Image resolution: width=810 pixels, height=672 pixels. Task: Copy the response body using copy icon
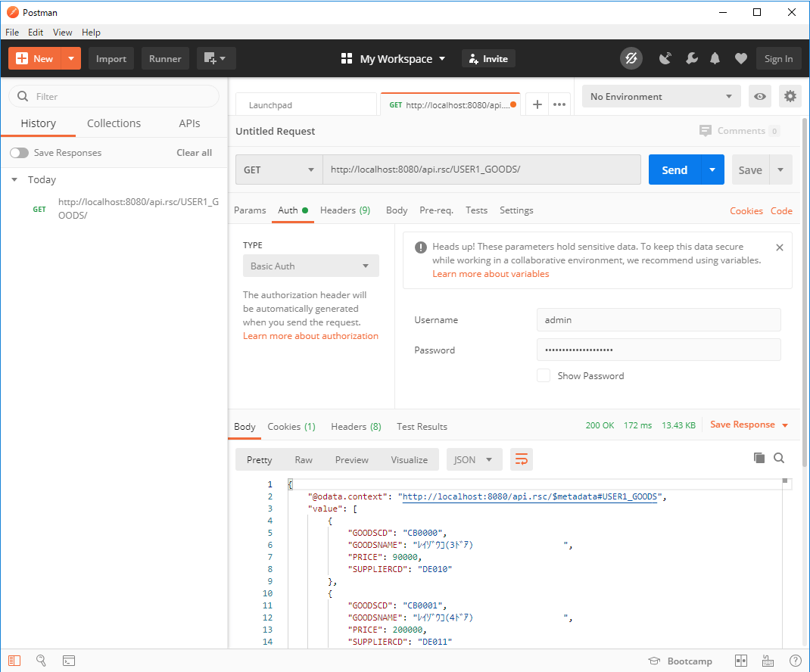[759, 459]
